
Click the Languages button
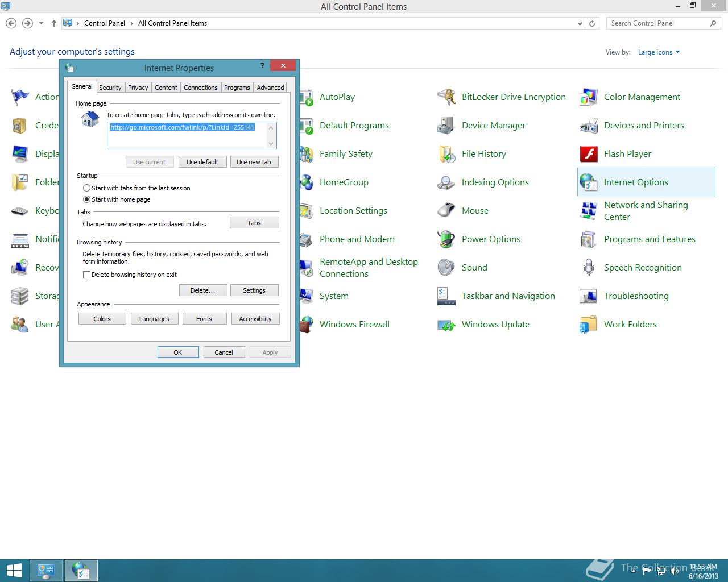(154, 319)
